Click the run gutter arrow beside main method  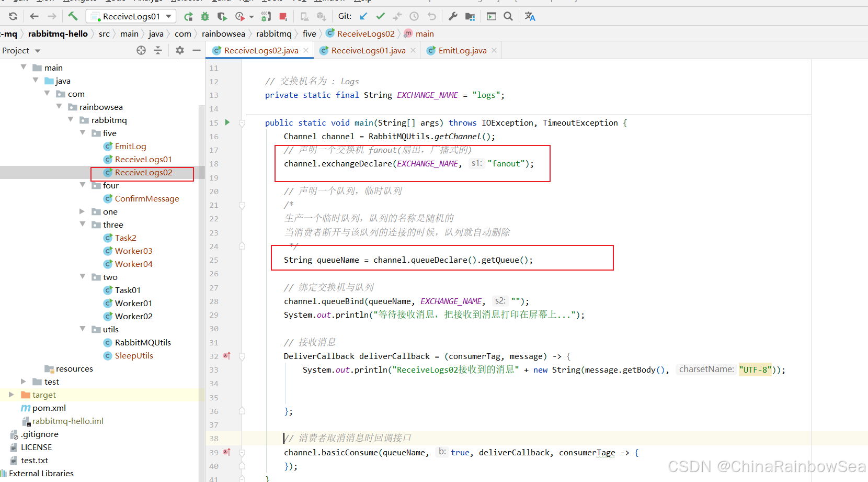(227, 122)
